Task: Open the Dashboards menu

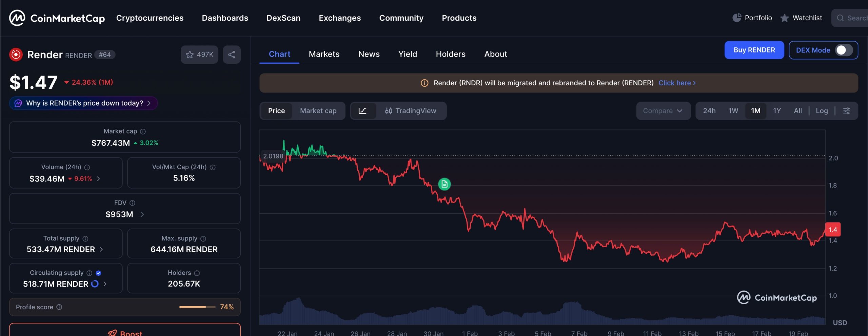Action: click(x=225, y=18)
